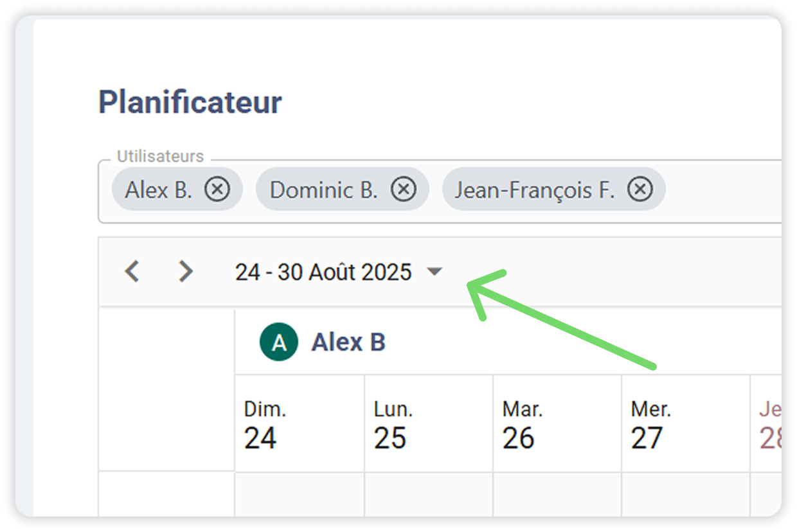This screenshot has height=532, width=797.
Task: Click inside Utilisateurs input field
Action: point(720,191)
